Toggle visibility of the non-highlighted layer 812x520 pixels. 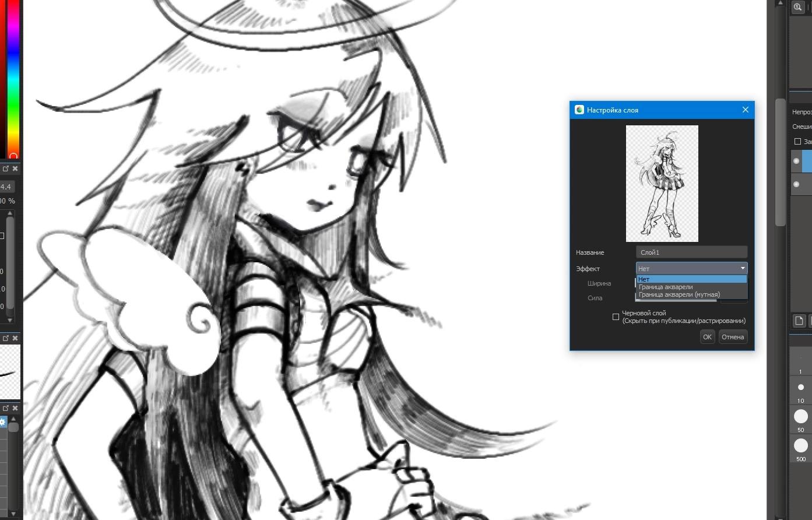coord(796,184)
